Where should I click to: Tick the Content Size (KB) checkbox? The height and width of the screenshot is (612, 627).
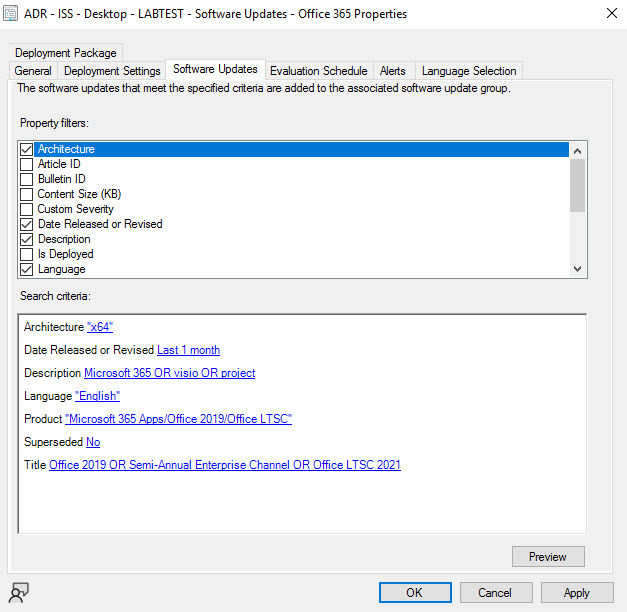click(26, 194)
